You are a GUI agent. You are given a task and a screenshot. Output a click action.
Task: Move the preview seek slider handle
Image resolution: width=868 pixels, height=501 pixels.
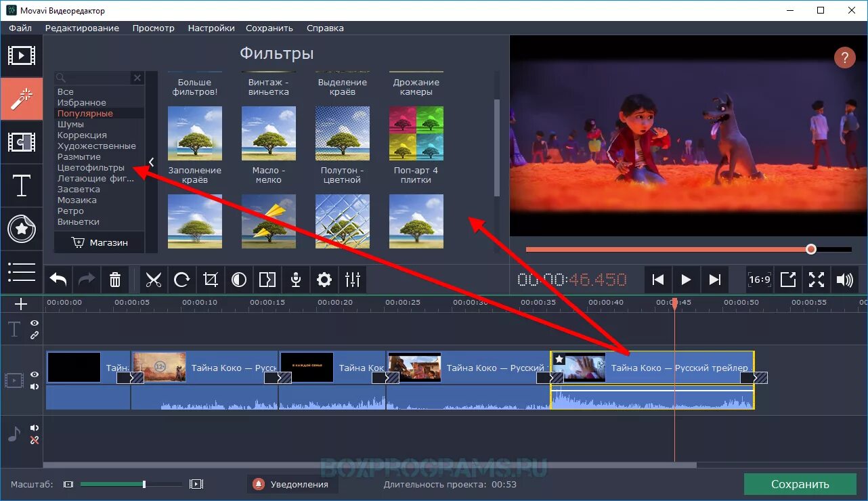tap(811, 249)
